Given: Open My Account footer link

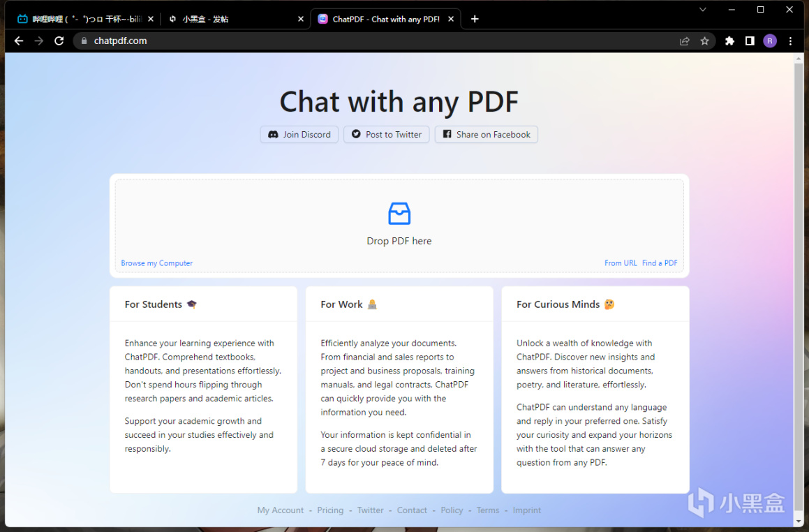Looking at the screenshot, I should 281,510.
